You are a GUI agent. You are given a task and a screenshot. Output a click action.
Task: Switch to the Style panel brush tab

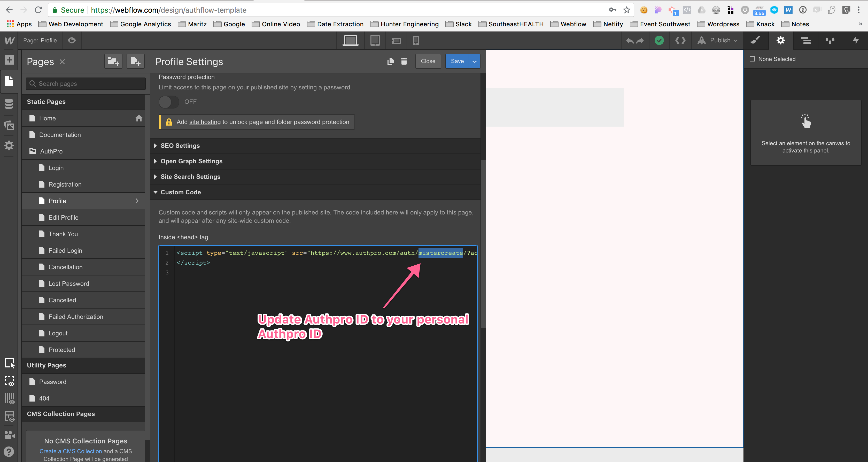point(755,40)
